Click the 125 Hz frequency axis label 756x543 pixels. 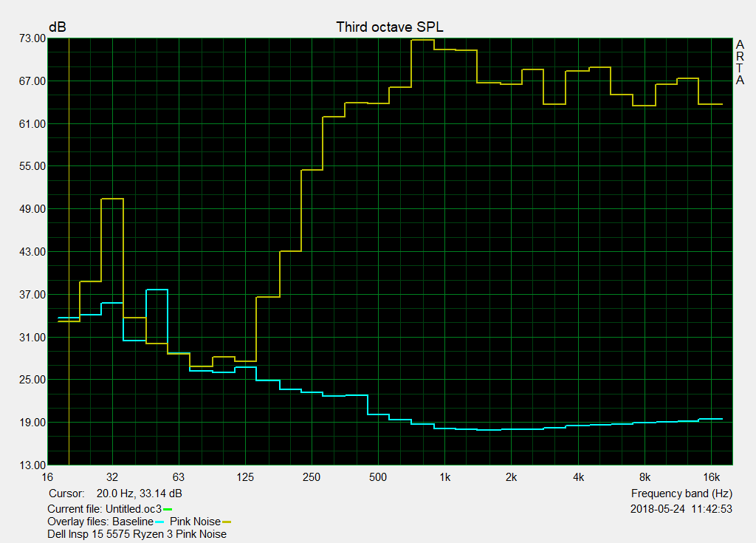245,477
